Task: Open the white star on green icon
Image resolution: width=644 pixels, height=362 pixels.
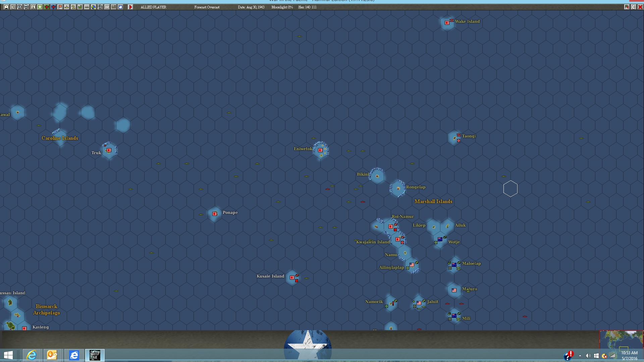Action: tap(40, 7)
